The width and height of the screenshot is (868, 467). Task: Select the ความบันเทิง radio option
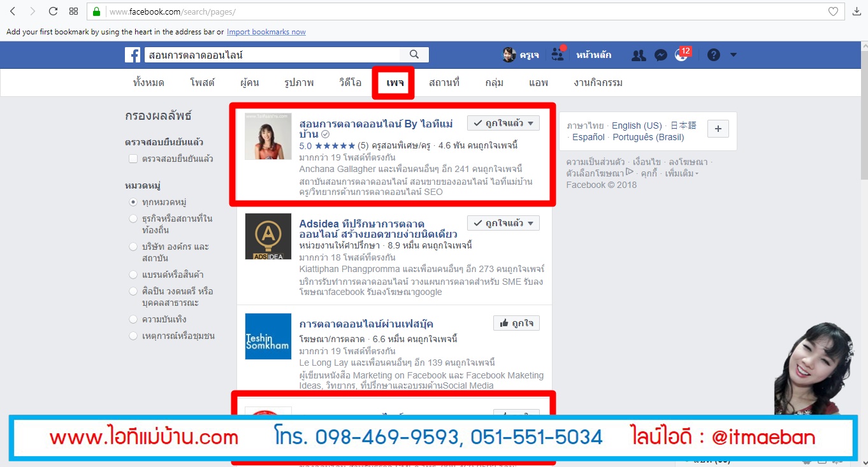[133, 319]
